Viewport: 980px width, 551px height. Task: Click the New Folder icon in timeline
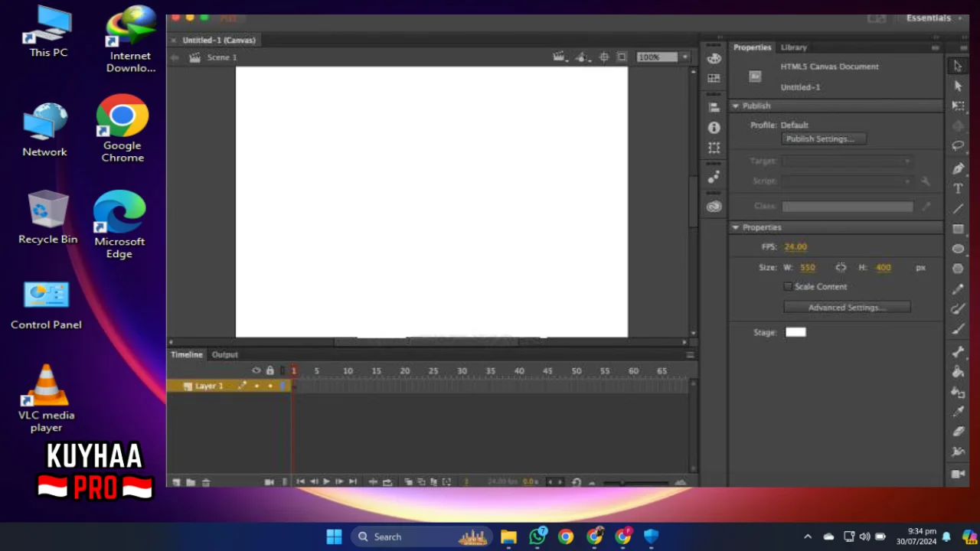pos(191,482)
